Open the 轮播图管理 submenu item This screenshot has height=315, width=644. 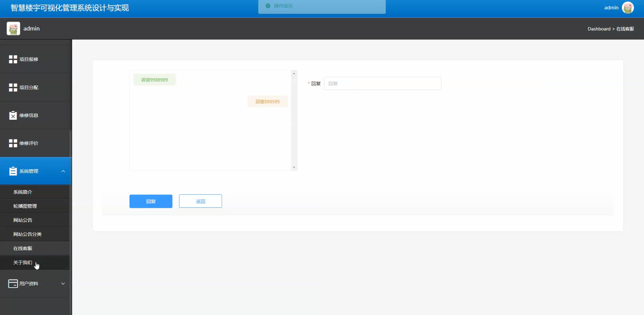click(x=25, y=206)
